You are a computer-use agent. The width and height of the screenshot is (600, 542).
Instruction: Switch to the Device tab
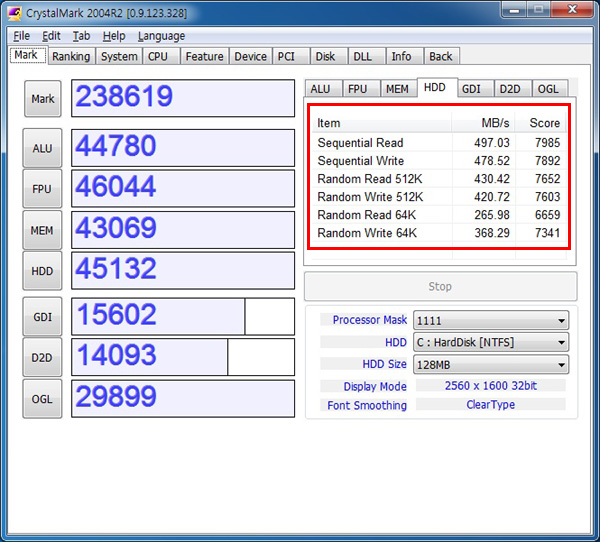pos(251,56)
